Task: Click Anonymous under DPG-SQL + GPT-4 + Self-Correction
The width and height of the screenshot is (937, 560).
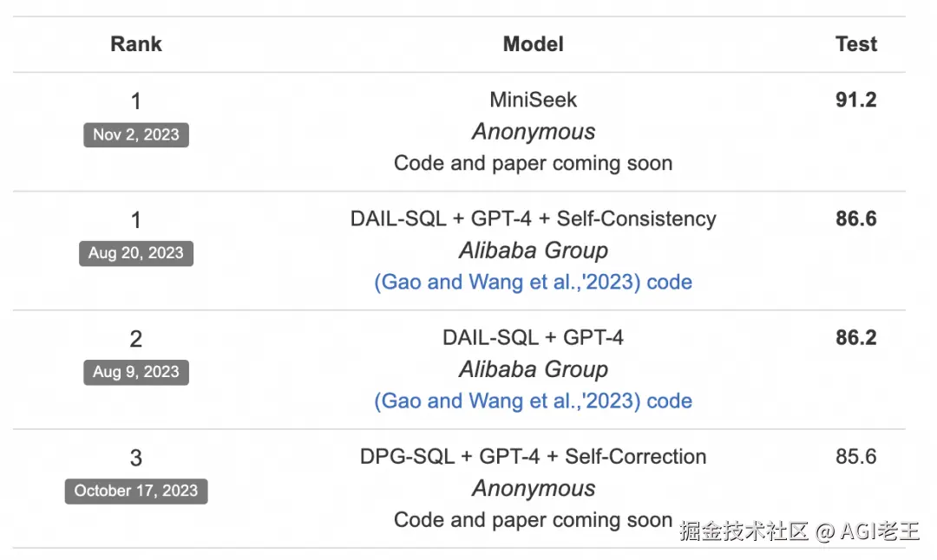Action: (x=533, y=488)
